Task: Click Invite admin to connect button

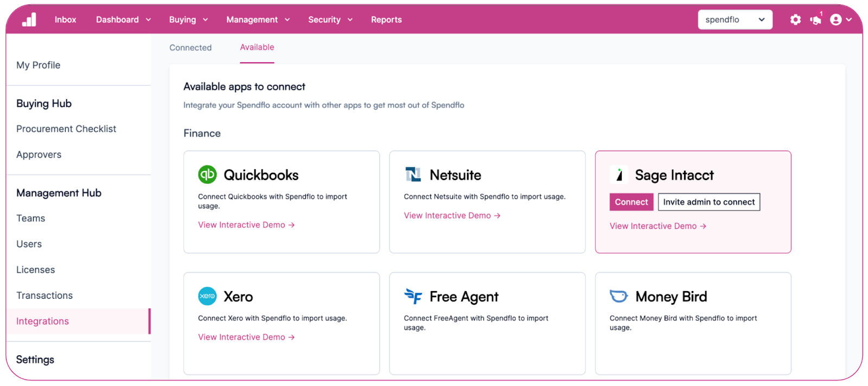Action: coord(709,202)
